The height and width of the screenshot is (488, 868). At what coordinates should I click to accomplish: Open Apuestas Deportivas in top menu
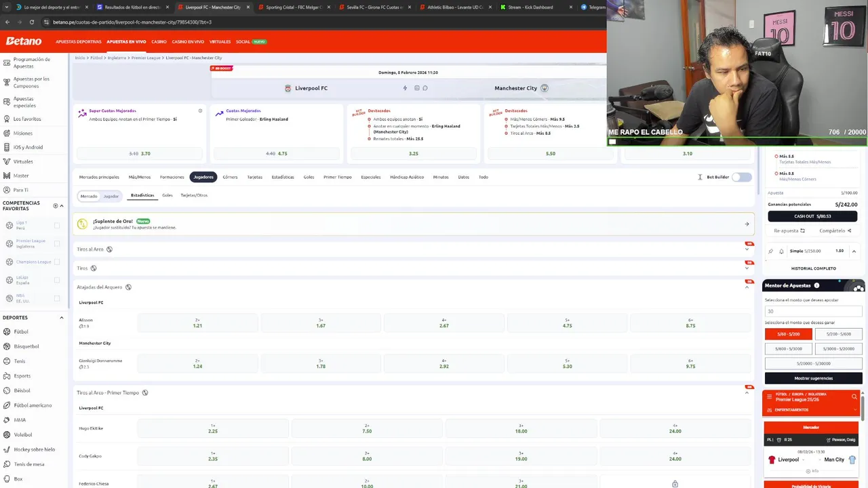(79, 41)
